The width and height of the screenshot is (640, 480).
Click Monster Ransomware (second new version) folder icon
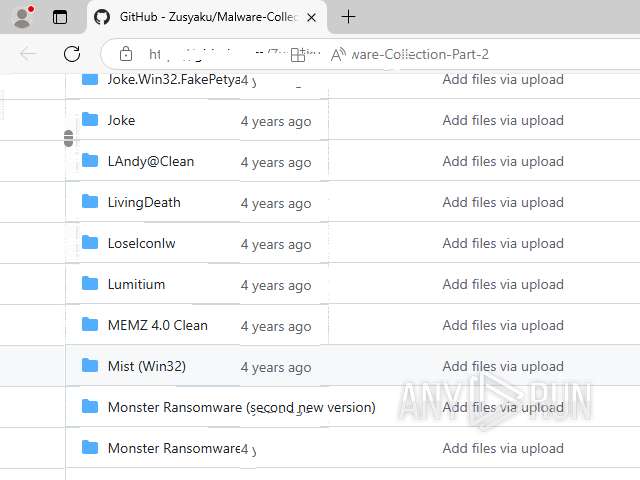tap(90, 406)
